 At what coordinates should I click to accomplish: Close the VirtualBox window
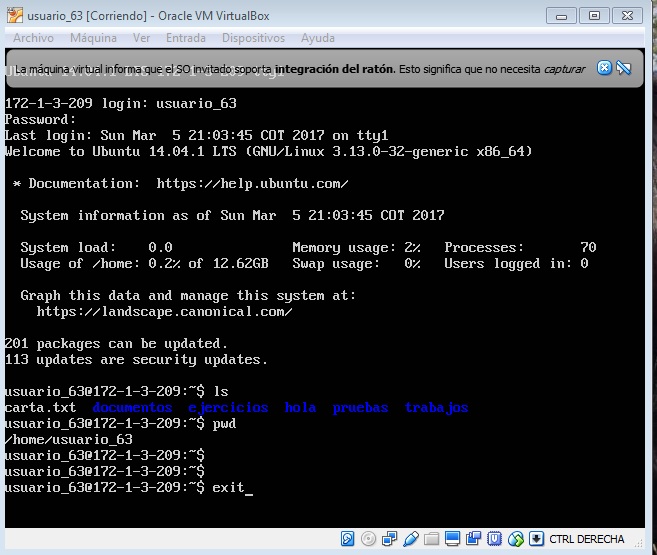click(627, 16)
